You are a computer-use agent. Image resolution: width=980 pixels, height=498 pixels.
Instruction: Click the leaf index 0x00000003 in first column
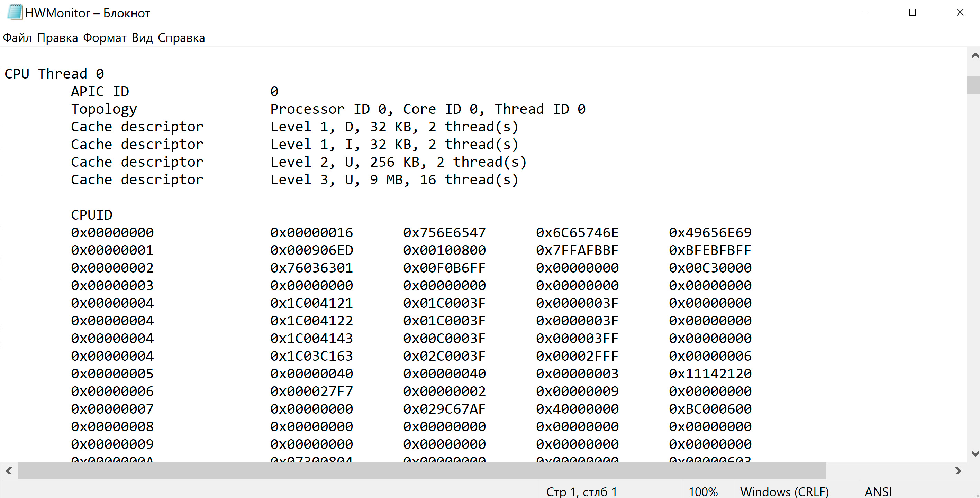(112, 286)
